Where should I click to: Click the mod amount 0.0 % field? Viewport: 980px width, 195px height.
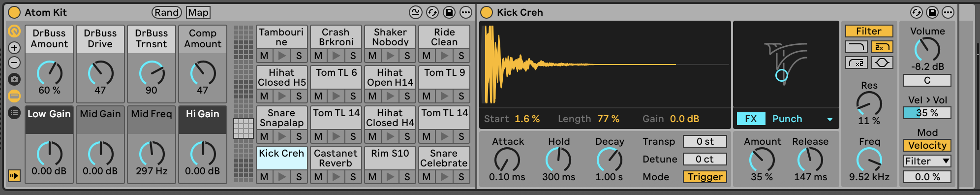tap(927, 177)
